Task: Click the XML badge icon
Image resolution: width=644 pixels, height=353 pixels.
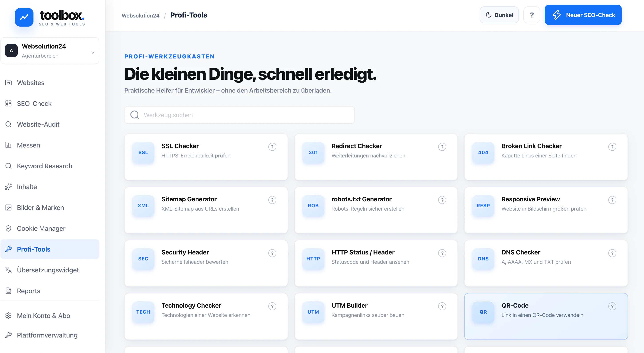Action: tap(143, 206)
